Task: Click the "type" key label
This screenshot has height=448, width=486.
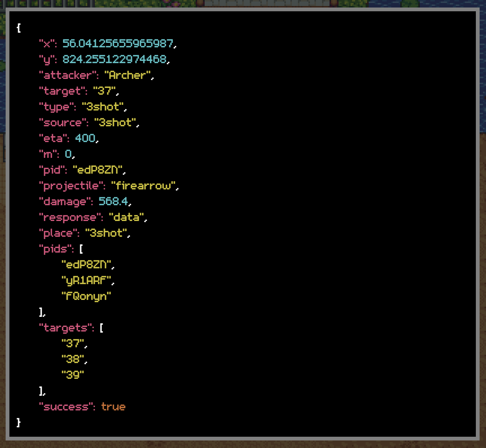Action: click(57, 107)
